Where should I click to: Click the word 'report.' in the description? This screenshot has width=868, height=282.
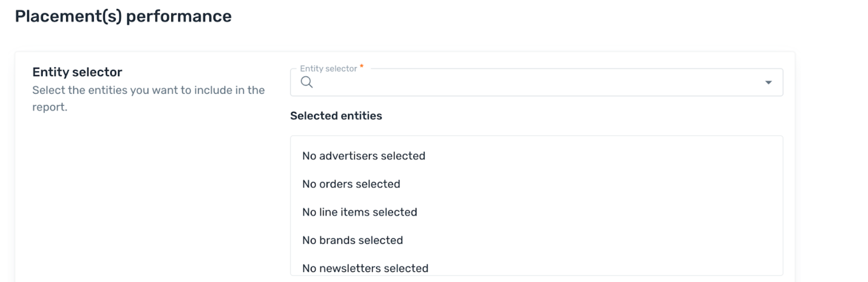click(50, 107)
